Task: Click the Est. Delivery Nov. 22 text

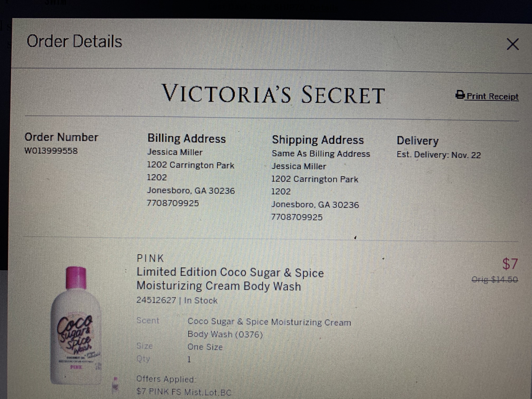Action: click(x=439, y=155)
